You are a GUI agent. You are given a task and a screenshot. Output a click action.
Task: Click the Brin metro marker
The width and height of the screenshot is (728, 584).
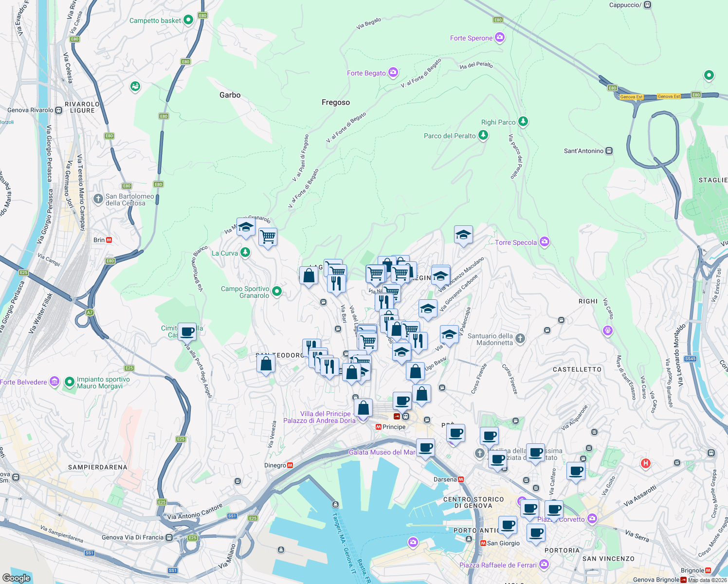(110, 239)
